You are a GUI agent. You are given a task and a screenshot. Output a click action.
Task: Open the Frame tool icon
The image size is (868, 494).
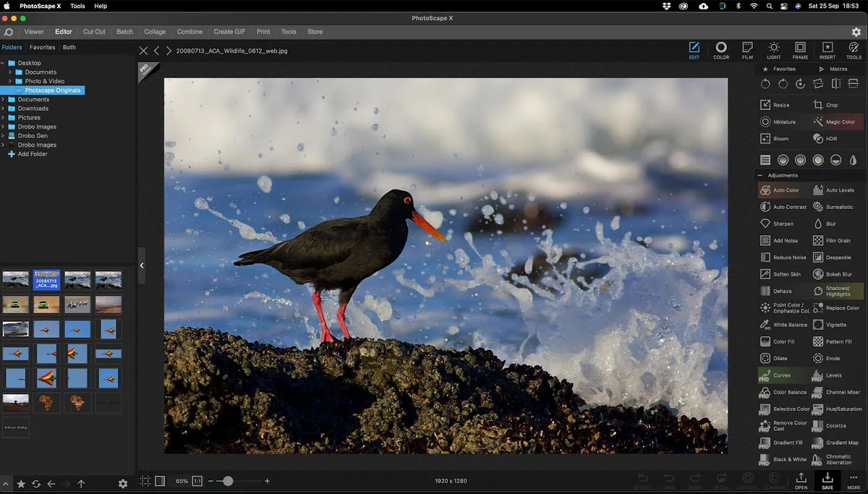pyautogui.click(x=800, y=50)
